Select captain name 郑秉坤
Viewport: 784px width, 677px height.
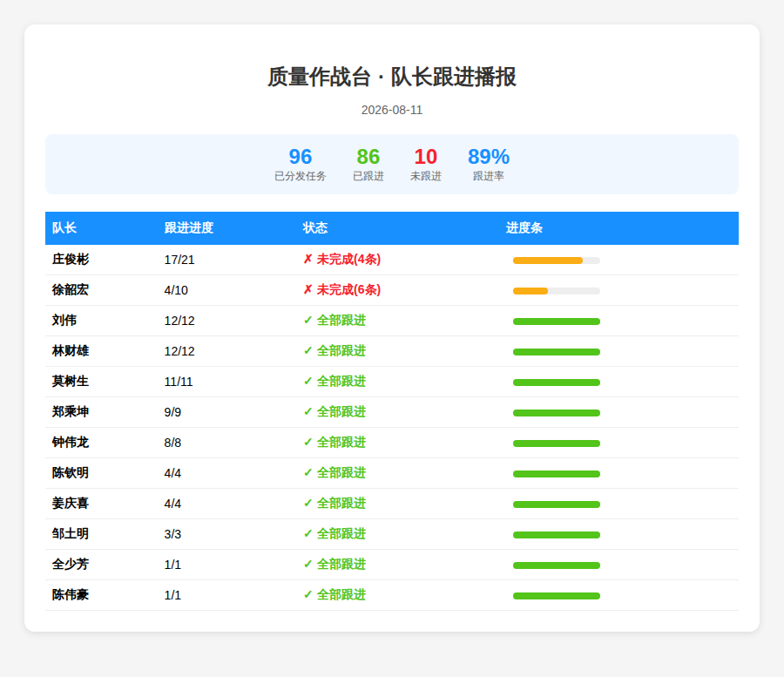point(71,412)
